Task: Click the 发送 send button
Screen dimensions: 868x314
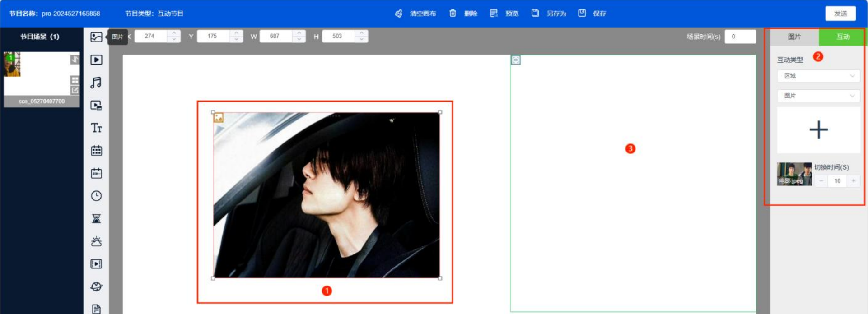Action: pyautogui.click(x=840, y=14)
